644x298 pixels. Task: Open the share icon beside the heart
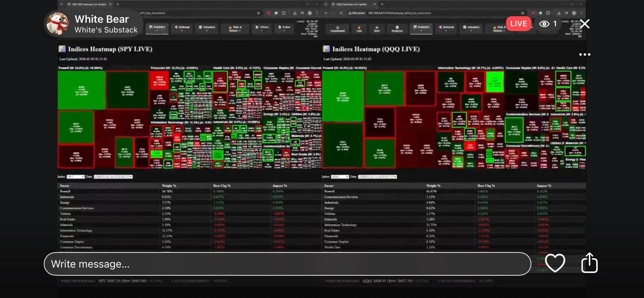pos(589,263)
